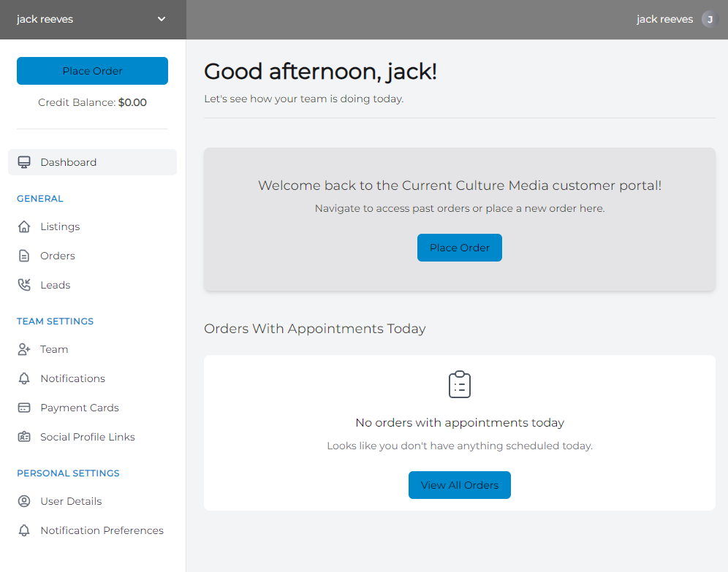Open the jack reeves team selector
Viewport: 728px width, 572px height.
[93, 20]
